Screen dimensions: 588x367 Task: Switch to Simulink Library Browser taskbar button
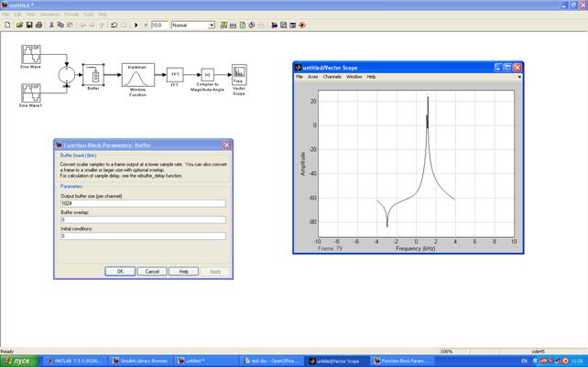point(141,361)
